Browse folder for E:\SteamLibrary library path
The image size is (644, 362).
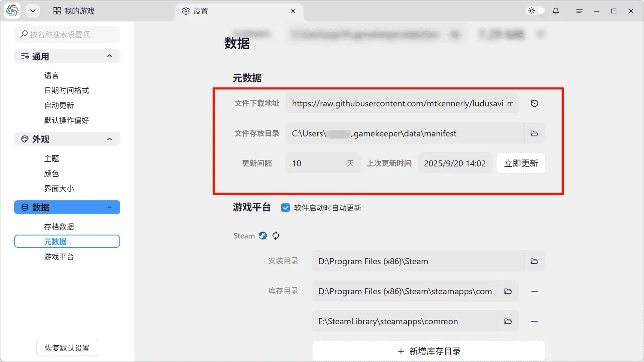tap(508, 321)
